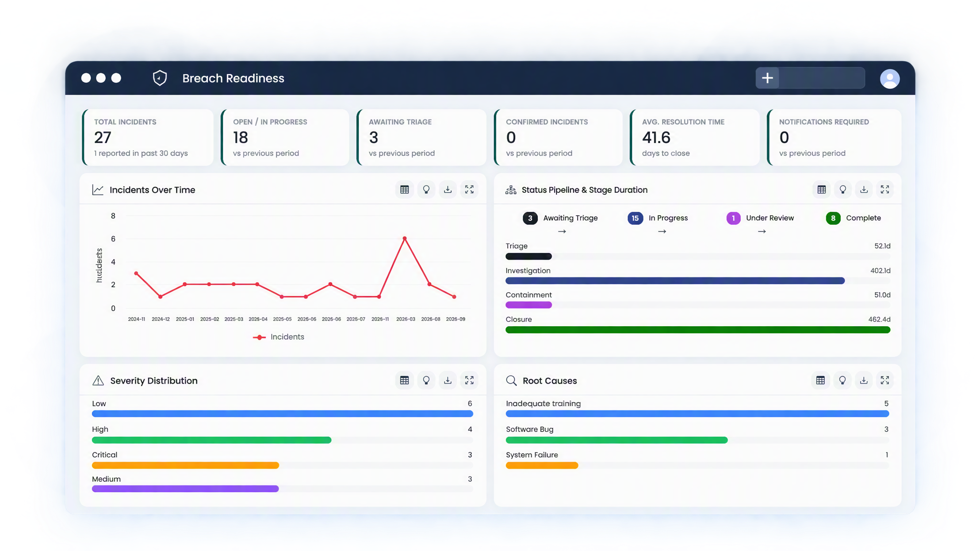Click the search field beside the plus button
Screen dimensions: 980x551
click(822, 78)
